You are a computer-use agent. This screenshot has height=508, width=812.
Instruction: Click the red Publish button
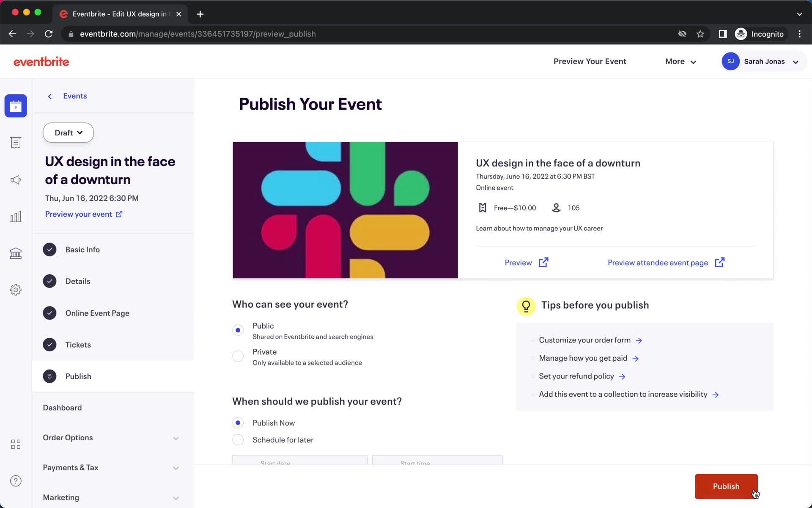pyautogui.click(x=726, y=486)
